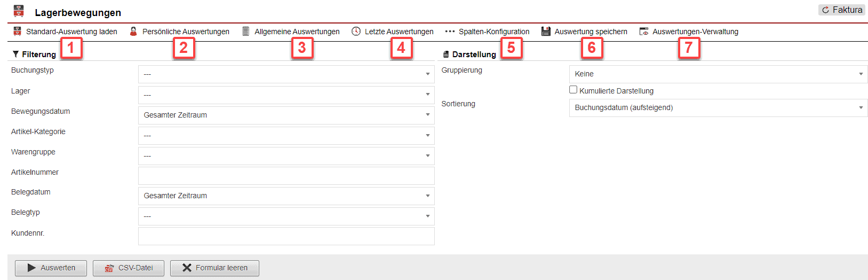This screenshot has width=868, height=280.
Task: Click the Auswertung speichern floppy disk icon
Action: (x=546, y=32)
